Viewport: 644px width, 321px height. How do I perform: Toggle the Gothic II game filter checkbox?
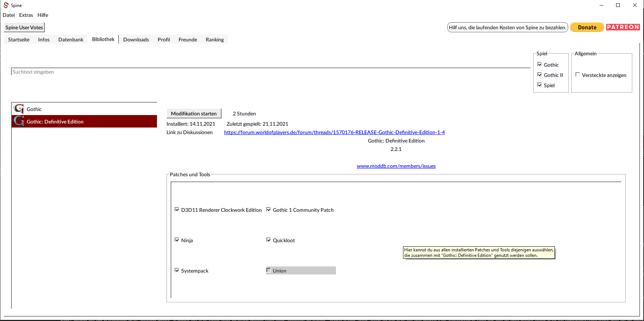(539, 75)
